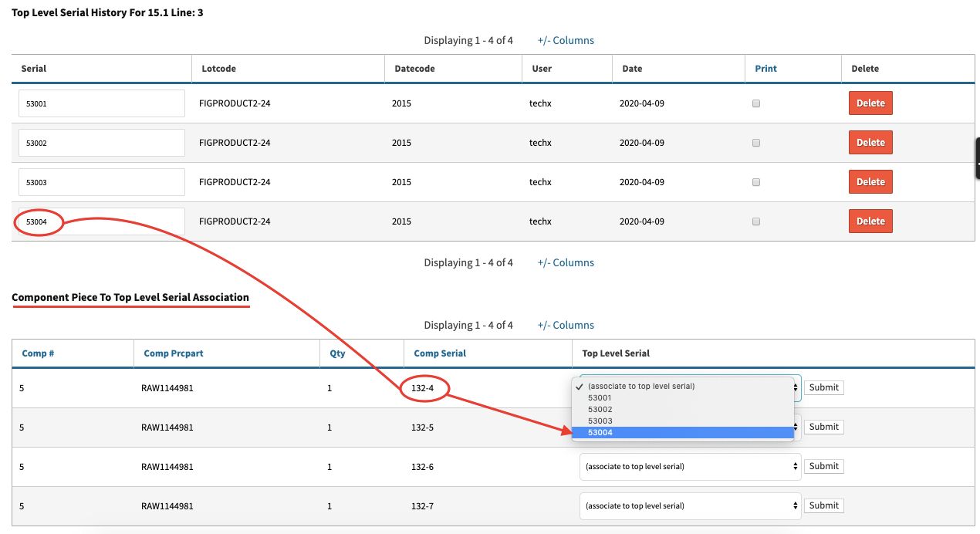This screenshot has width=980, height=534.
Task: Tick the Print checkbox for serial 53002
Action: 756,143
